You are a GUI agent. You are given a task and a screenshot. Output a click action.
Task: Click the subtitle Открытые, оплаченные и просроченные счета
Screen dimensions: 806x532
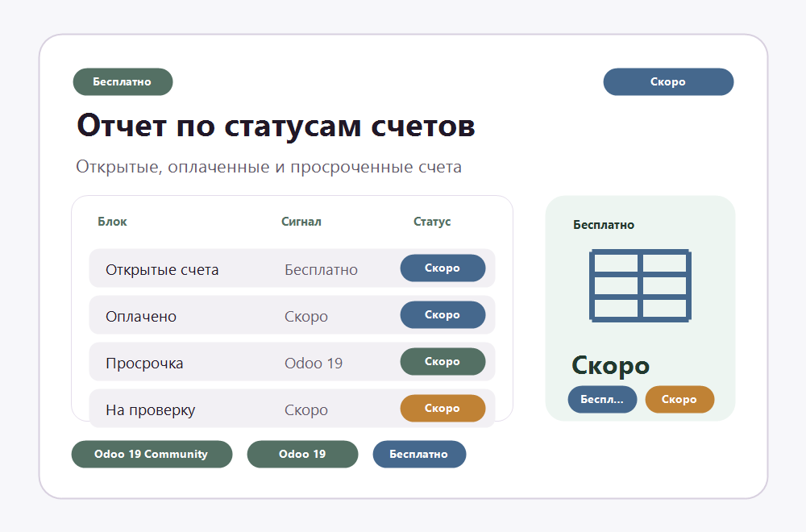(269, 167)
